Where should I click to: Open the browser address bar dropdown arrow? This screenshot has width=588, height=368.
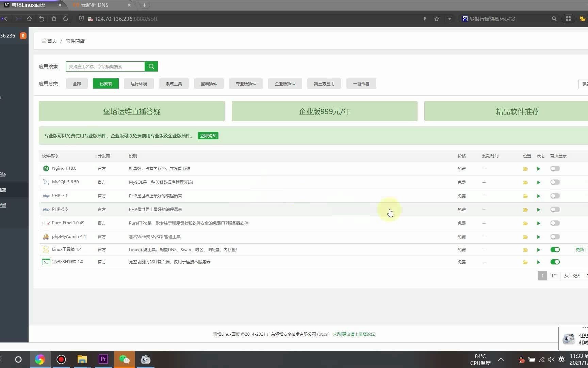tap(450, 19)
